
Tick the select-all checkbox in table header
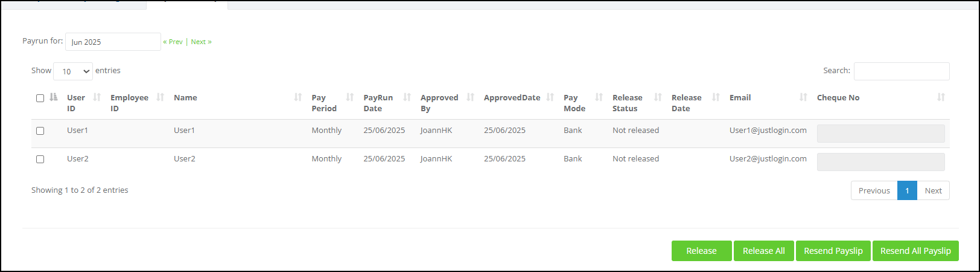(40, 98)
